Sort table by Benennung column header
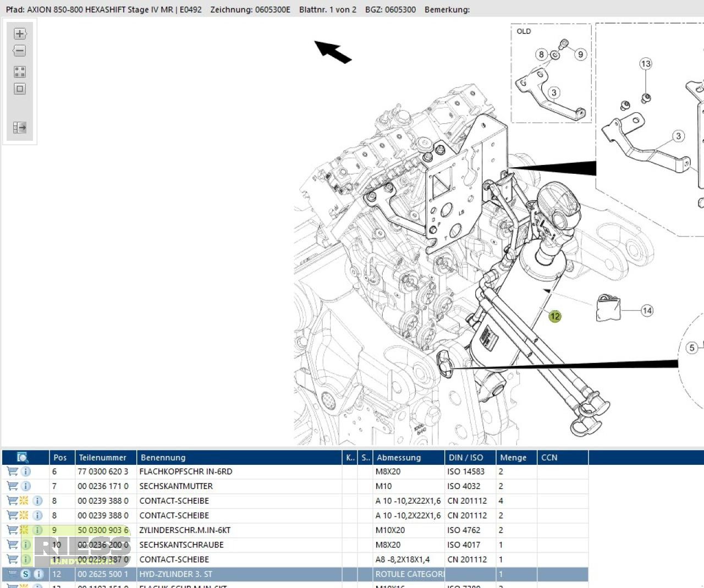This screenshot has width=704, height=588. [163, 457]
